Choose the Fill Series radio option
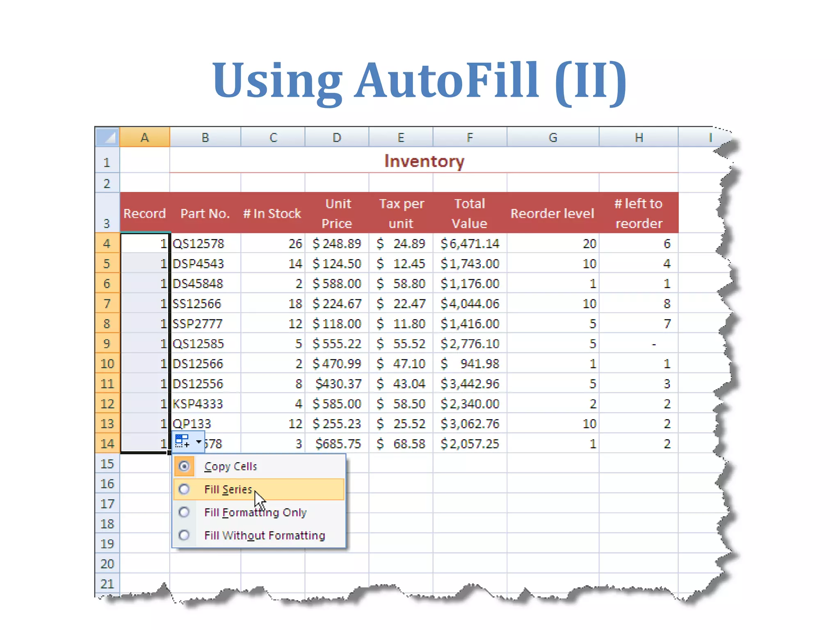 tap(184, 489)
